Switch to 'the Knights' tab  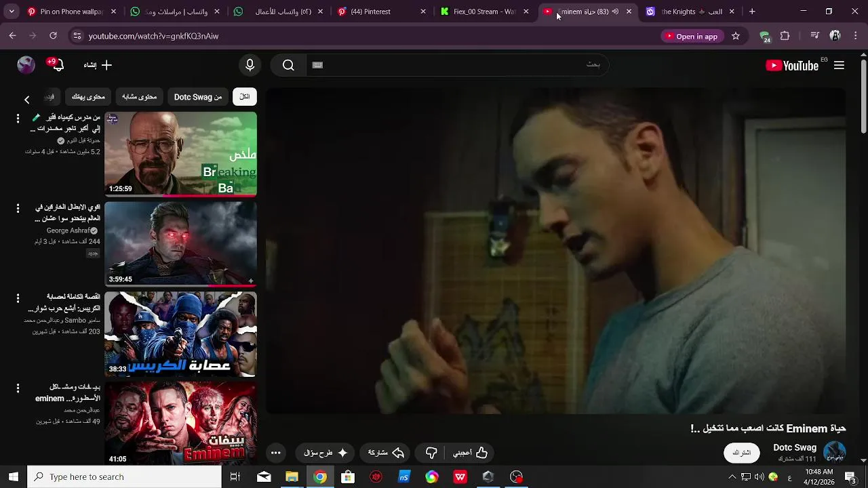click(x=689, y=12)
